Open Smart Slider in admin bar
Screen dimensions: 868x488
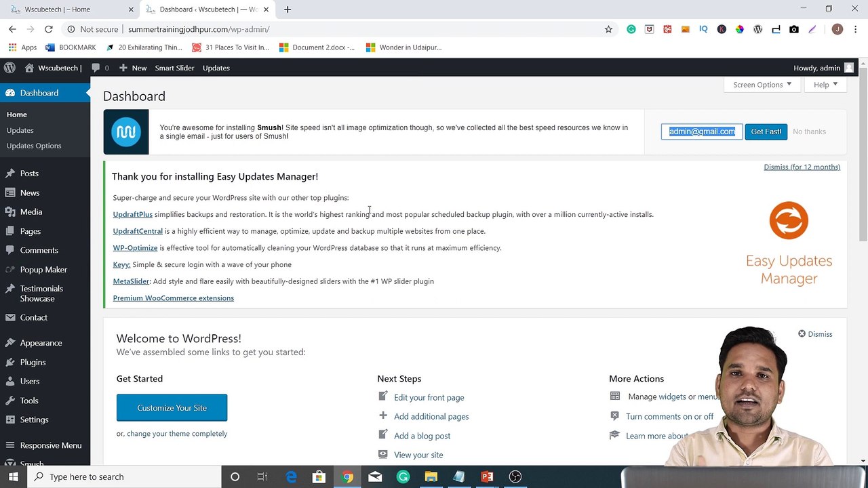point(174,68)
